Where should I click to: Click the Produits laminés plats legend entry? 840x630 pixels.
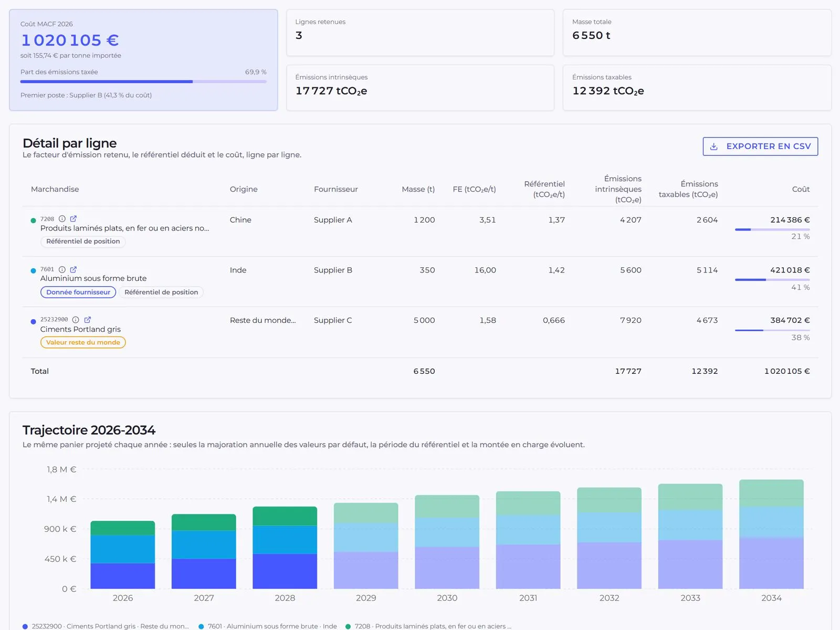coord(428,626)
